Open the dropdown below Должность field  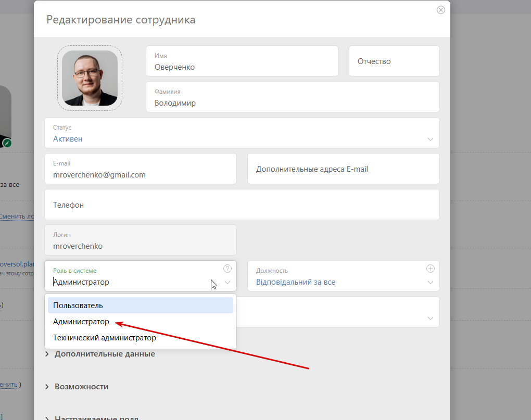(x=430, y=318)
